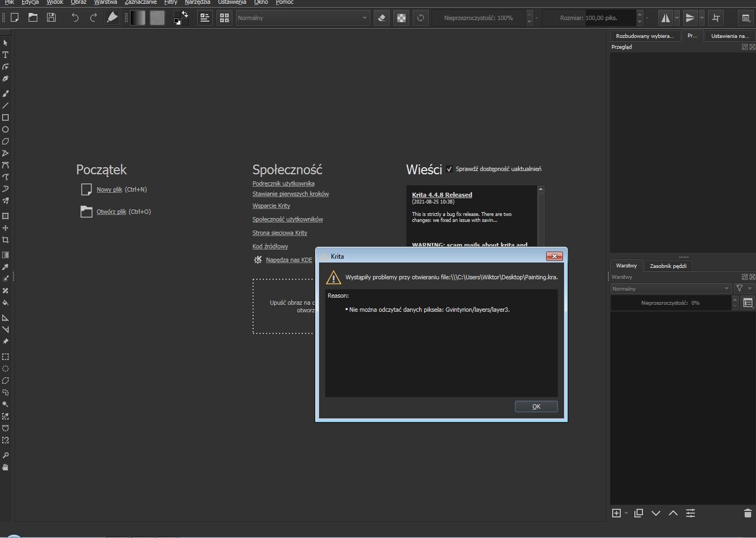Open the Filtry menu
The width and height of the screenshot is (756, 538).
pyautogui.click(x=170, y=2)
